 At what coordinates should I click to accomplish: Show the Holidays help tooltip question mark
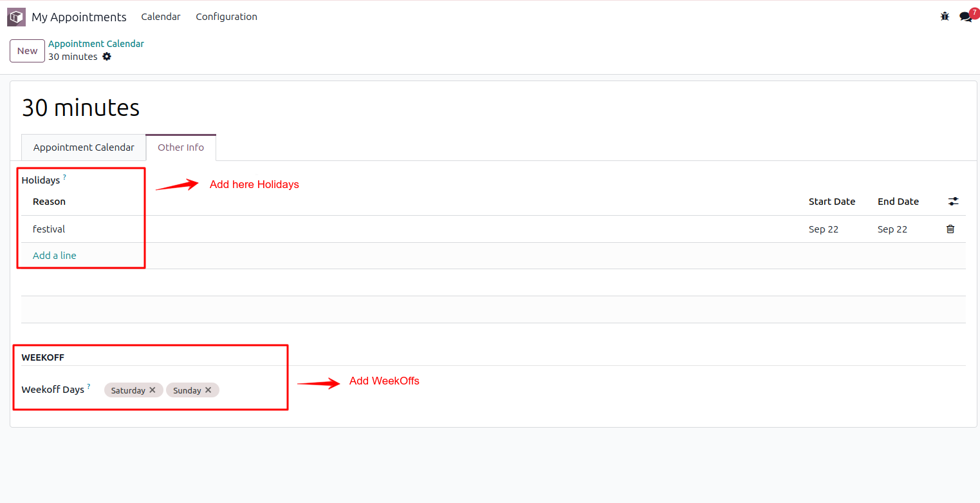point(65,177)
